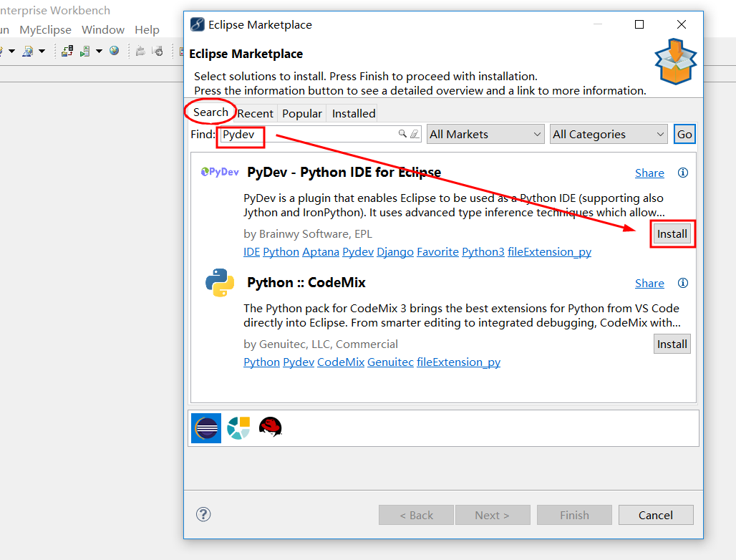Click the Cancel button
Screen dimensions: 736x560
[656, 515]
